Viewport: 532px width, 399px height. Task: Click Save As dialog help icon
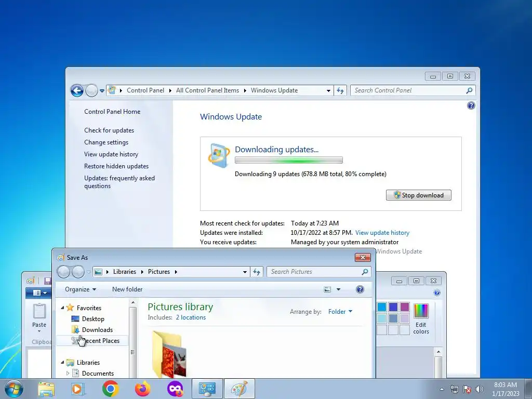click(x=360, y=289)
